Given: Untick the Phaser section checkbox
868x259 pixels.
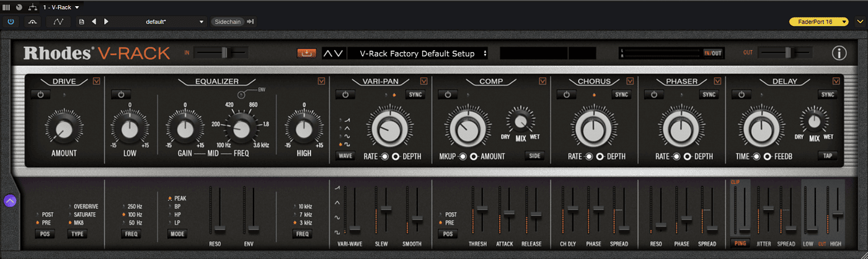Looking at the screenshot, I should pyautogui.click(x=718, y=81).
